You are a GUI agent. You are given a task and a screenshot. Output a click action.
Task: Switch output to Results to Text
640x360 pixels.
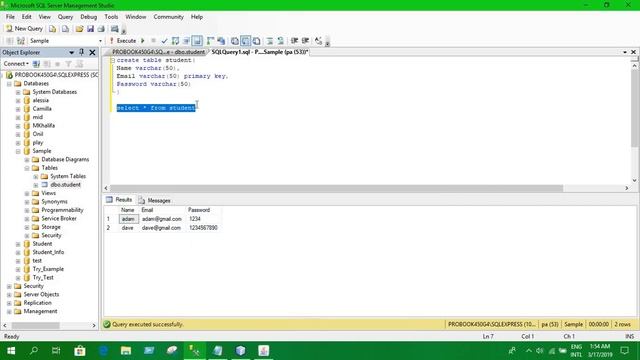coord(235,41)
